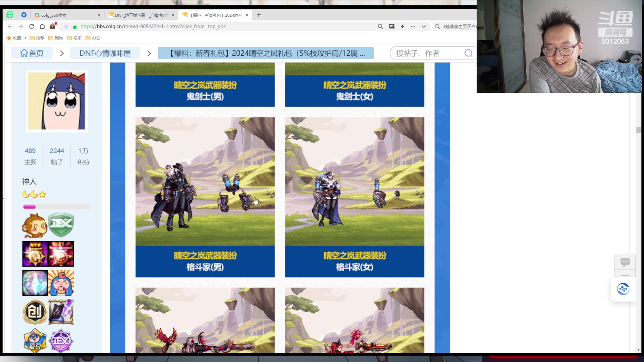Open the 娱乐 bookmarks folder

pyautogui.click(x=74, y=38)
